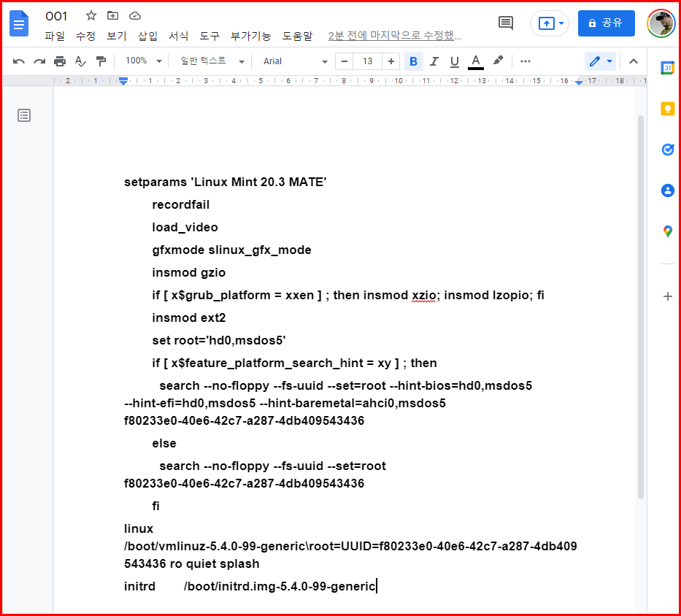The width and height of the screenshot is (681, 616).
Task: Open the 보기 menu
Action: (116, 36)
